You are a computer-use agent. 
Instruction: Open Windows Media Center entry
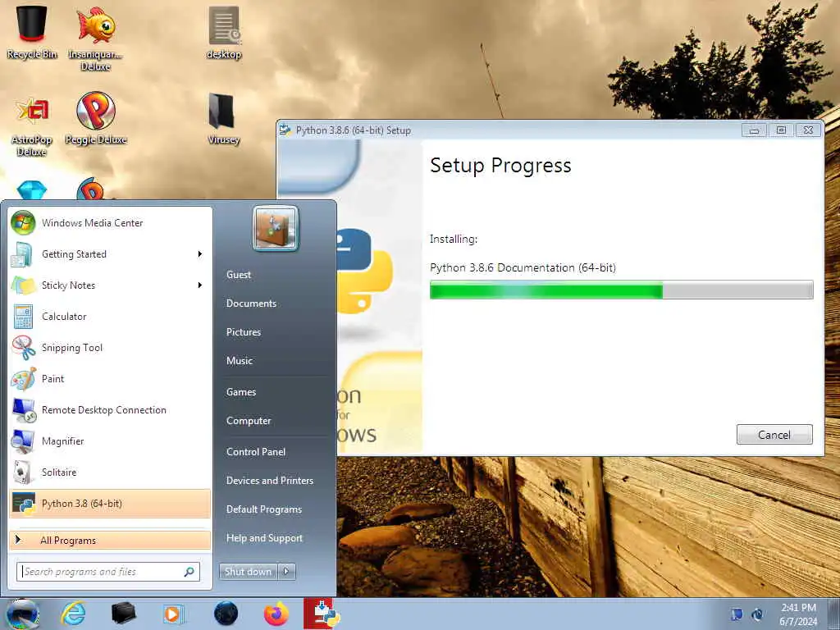110,223
